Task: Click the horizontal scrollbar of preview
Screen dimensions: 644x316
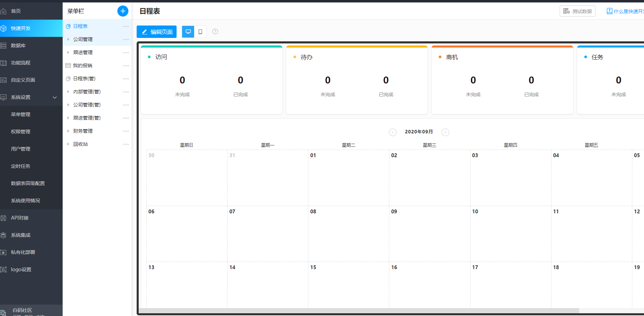Action: tap(359, 310)
